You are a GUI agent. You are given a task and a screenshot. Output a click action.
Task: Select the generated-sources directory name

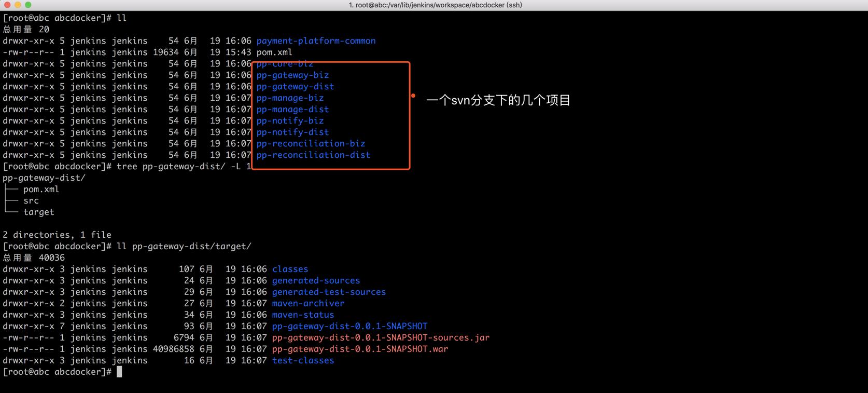tap(316, 280)
